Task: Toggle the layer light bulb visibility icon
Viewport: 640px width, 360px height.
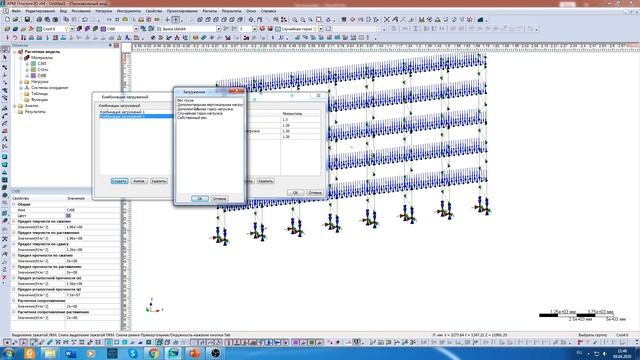Action: (67, 29)
